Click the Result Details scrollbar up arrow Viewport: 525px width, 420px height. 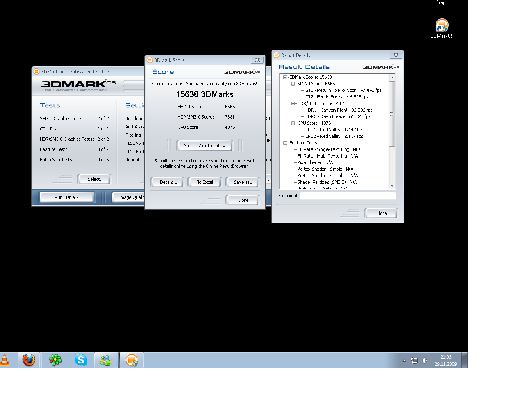(x=392, y=78)
